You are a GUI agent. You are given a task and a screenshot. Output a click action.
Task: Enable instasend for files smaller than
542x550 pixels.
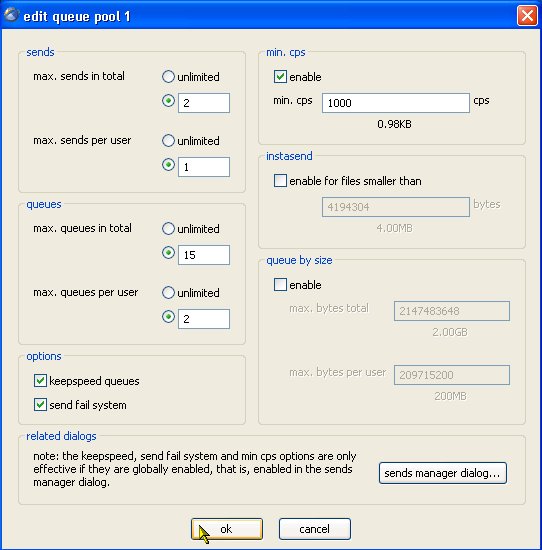(280, 181)
